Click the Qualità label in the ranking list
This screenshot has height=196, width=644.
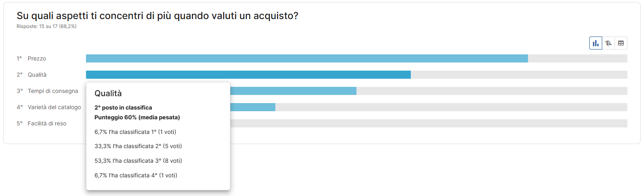click(37, 75)
